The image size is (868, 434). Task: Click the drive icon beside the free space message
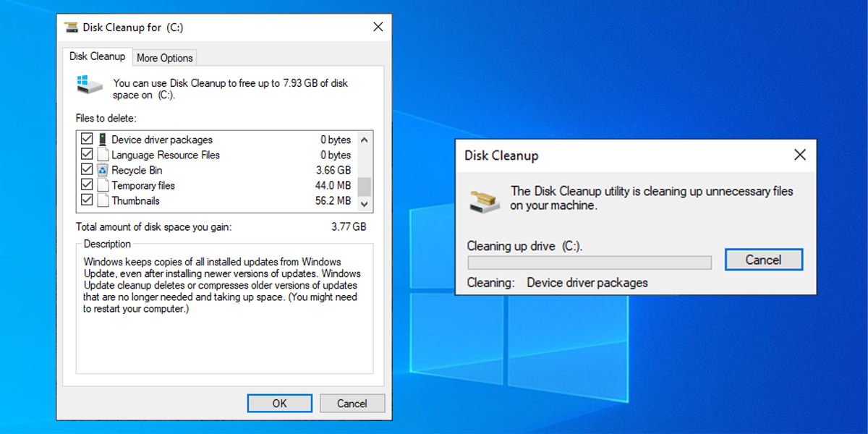click(88, 85)
